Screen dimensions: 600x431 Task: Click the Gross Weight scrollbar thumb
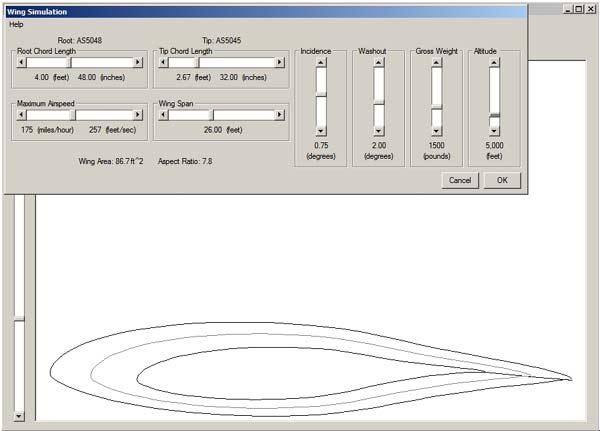pos(437,107)
